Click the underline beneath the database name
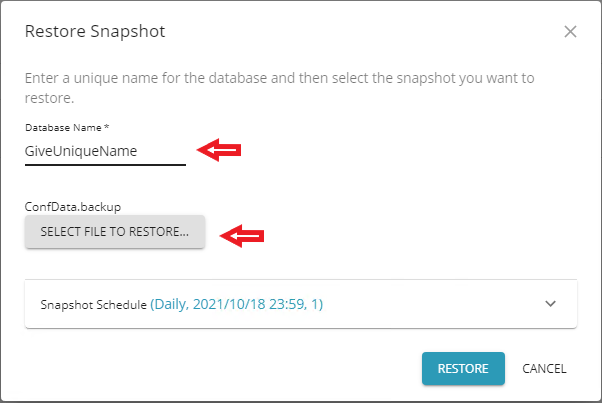This screenshot has width=602, height=403. coord(105,164)
